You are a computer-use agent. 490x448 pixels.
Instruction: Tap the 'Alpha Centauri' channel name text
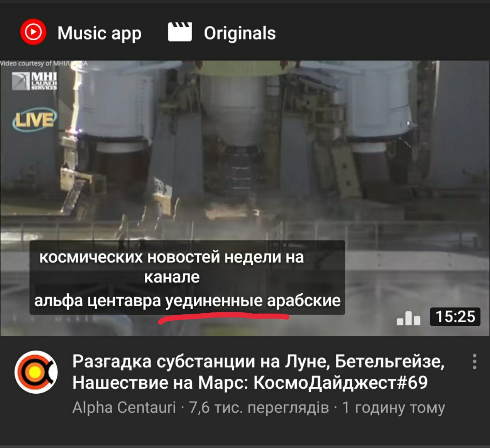click(124, 407)
